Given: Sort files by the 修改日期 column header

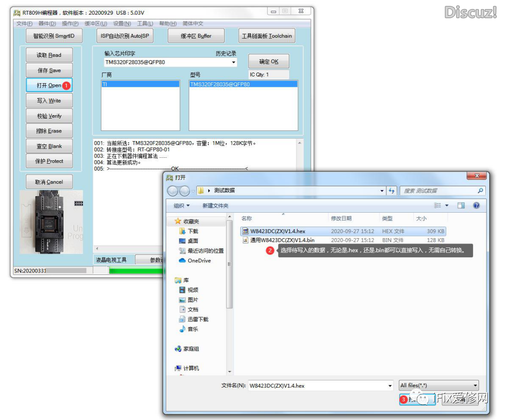Looking at the screenshot, I should coord(341,219).
